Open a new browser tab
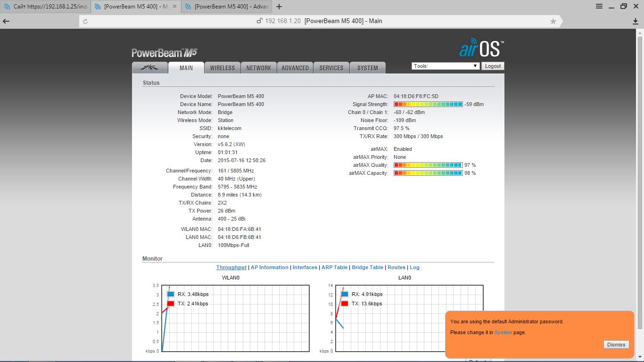Screen dimensions: 644x362 pos(279,7)
